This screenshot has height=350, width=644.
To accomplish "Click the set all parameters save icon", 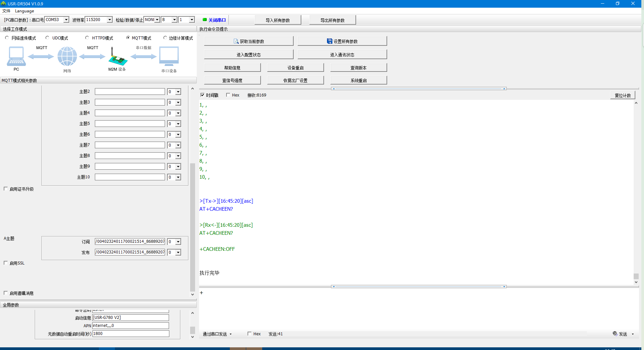I will pyautogui.click(x=329, y=41).
